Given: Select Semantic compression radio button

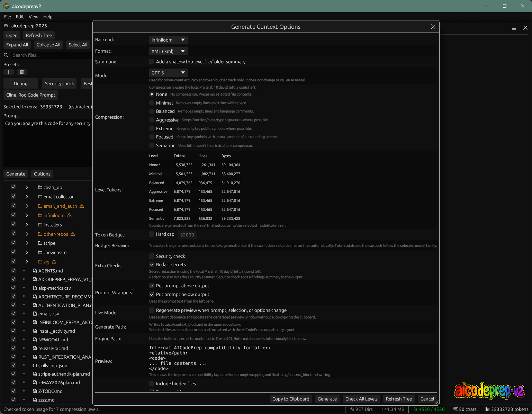Looking at the screenshot, I should point(152,145).
